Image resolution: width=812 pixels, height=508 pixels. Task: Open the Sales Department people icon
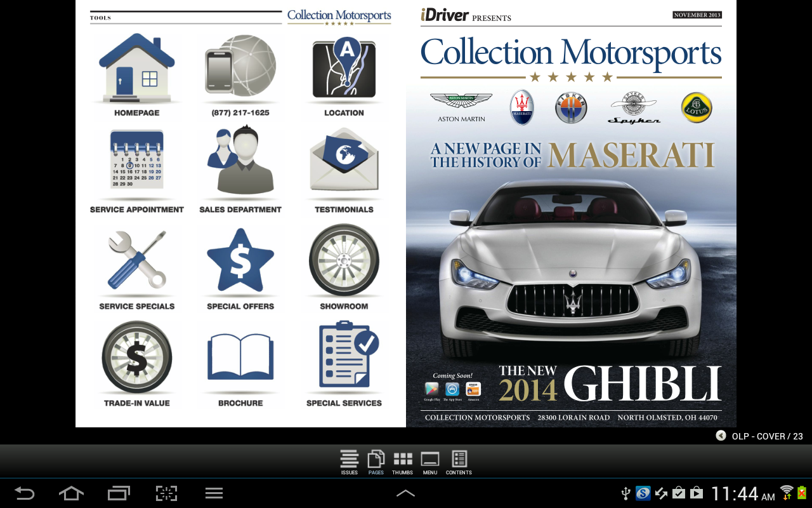click(x=240, y=160)
